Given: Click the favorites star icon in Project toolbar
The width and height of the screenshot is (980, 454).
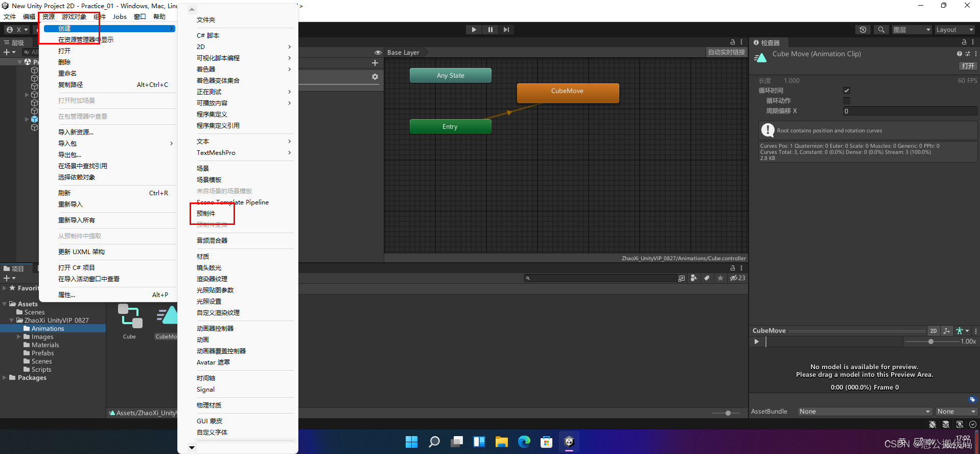Looking at the screenshot, I should point(720,278).
